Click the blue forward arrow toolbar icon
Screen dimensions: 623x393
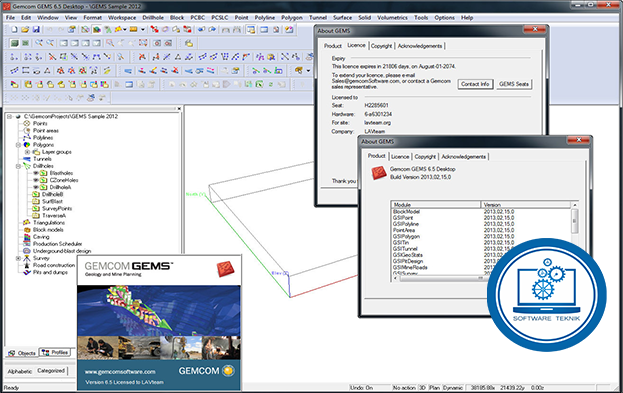click(212, 29)
